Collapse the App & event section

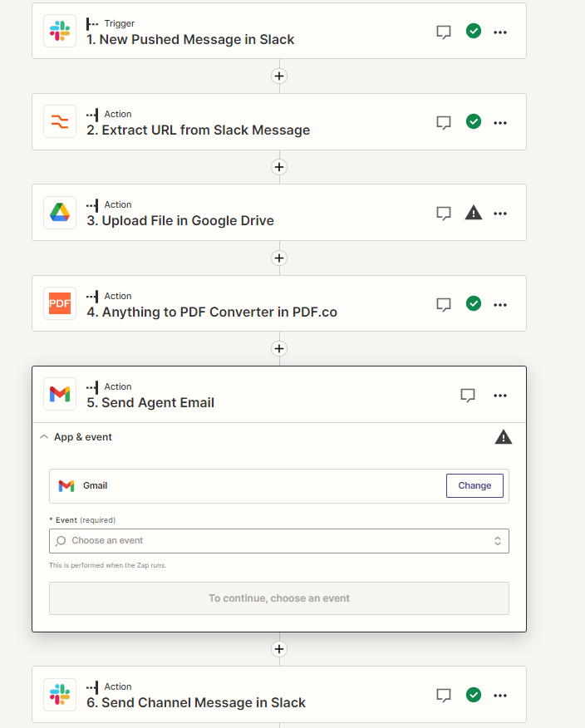pos(44,437)
